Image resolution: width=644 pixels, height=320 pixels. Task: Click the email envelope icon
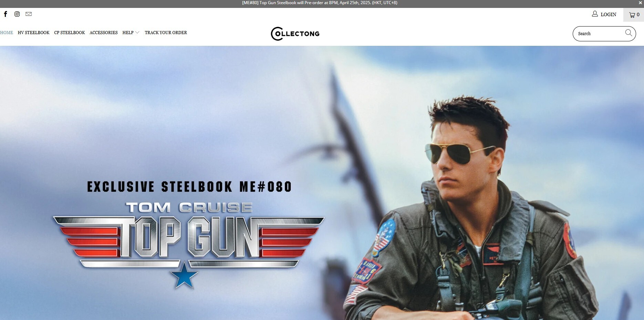29,14
